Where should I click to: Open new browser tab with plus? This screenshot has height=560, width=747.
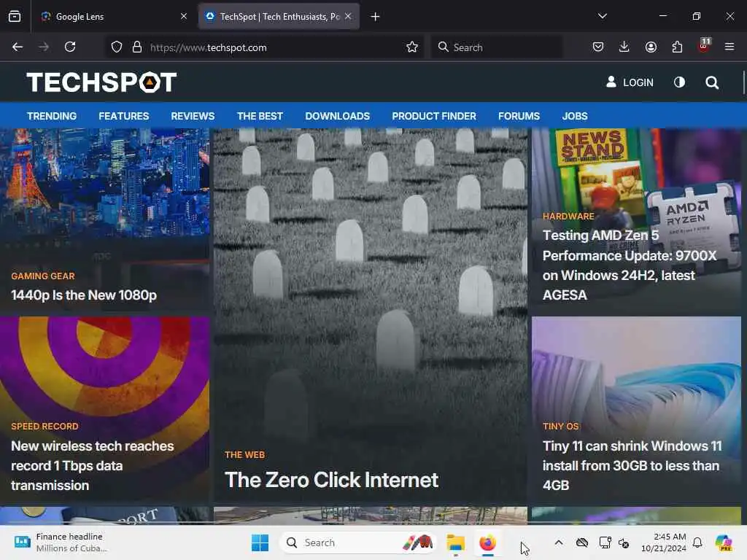click(x=376, y=17)
